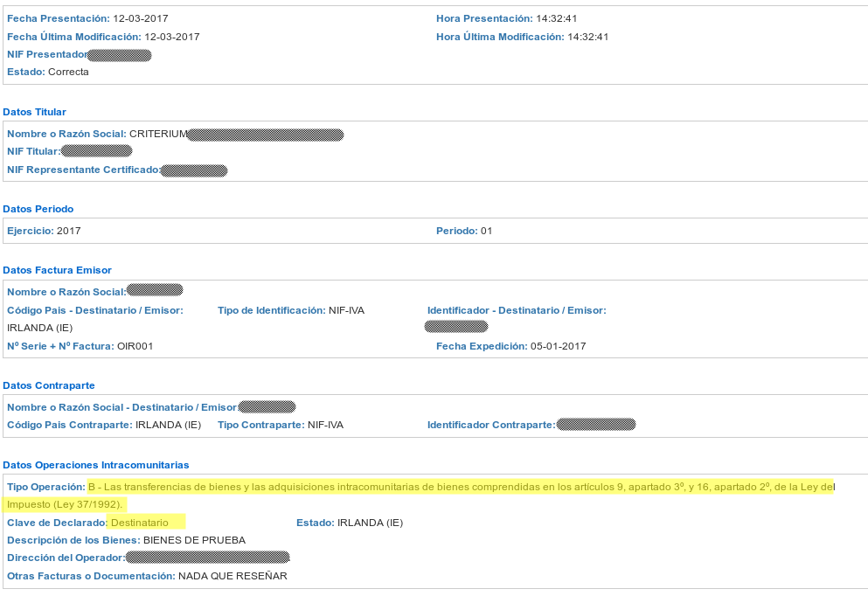Click the Datos Periodo section heading
Screen dimensions: 868x596
click(38, 209)
